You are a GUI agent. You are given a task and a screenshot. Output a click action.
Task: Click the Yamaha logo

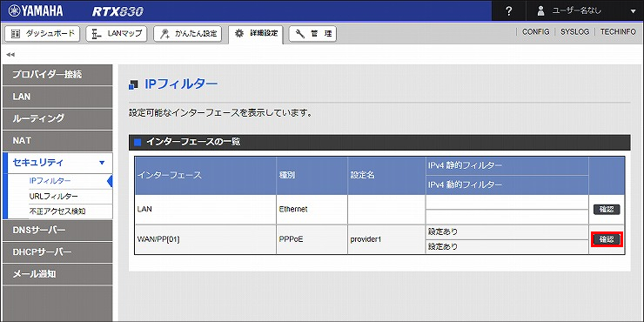[36, 10]
